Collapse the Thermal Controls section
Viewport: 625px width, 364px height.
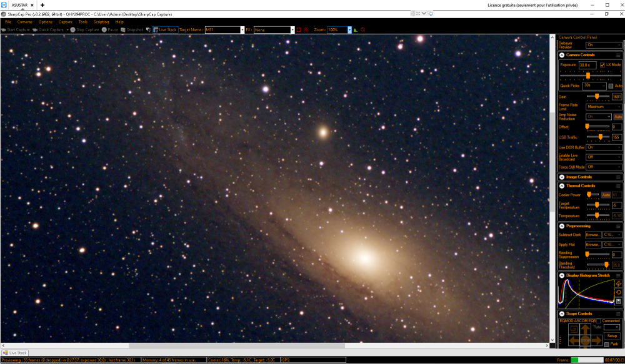(x=562, y=186)
